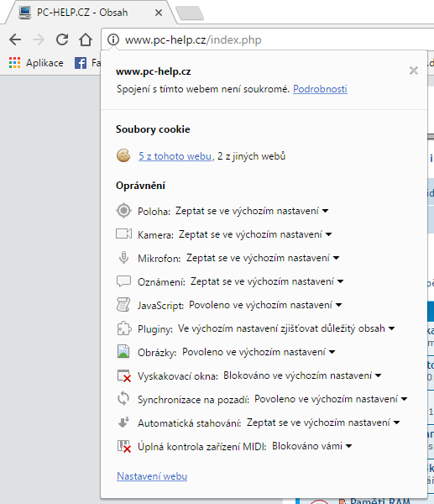Go back with the browser back arrow
This screenshot has height=504, width=434.
click(15, 39)
